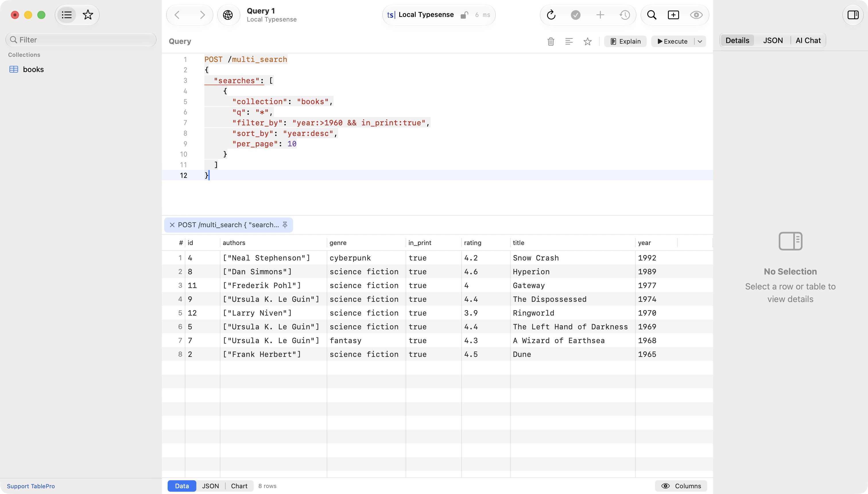Click the "cyberpunk" genre cell
This screenshot has width=868, height=494.
pyautogui.click(x=366, y=258)
